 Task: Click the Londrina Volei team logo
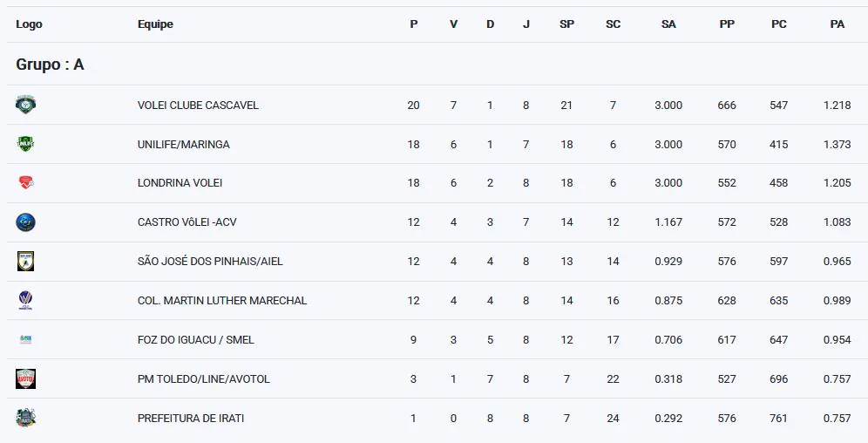tap(25, 183)
